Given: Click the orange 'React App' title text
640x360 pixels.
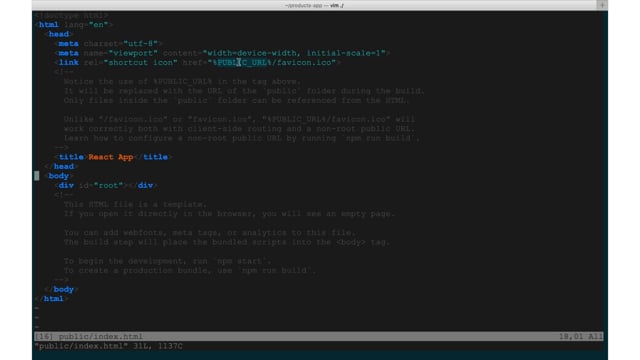Looking at the screenshot, I should 111,157.
